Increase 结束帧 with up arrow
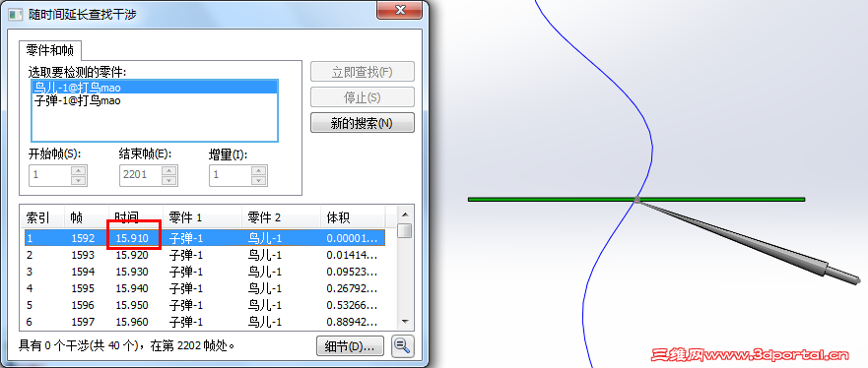The height and width of the screenshot is (368, 868). (169, 170)
